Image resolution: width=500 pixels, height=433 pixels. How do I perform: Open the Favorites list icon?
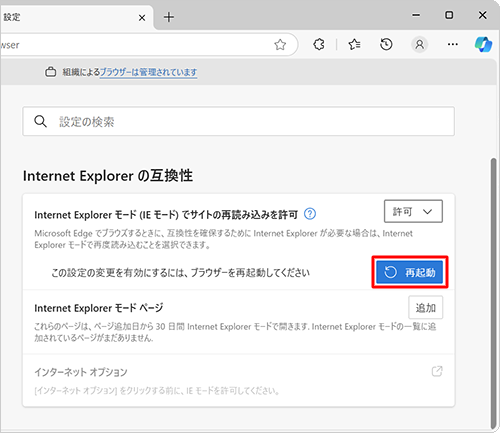[x=354, y=44]
